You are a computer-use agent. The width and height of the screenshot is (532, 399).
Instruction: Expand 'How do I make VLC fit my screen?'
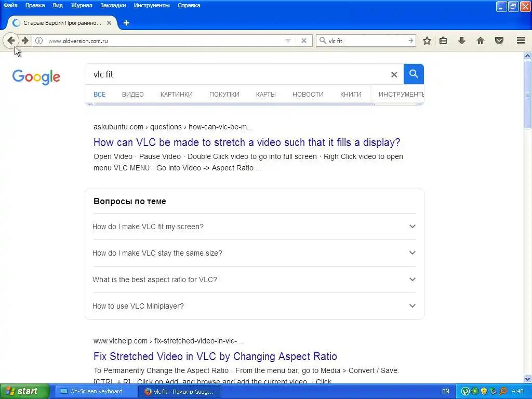coord(254,227)
